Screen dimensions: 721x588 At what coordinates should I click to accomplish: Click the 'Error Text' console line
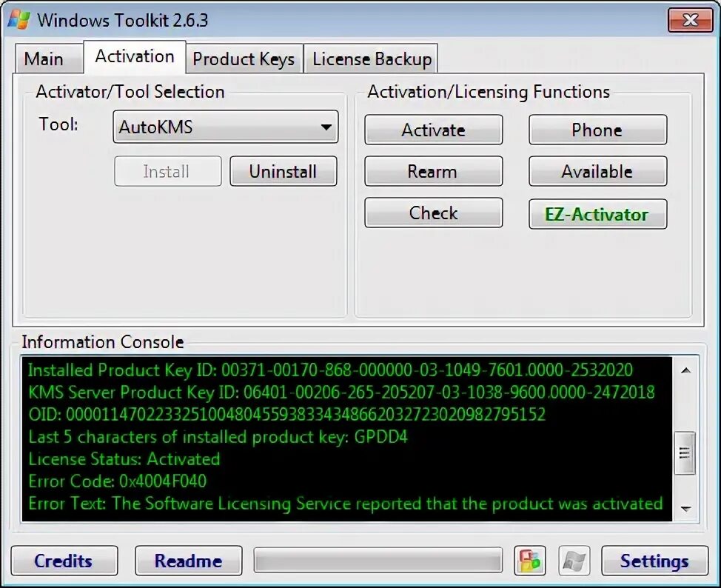point(346,504)
